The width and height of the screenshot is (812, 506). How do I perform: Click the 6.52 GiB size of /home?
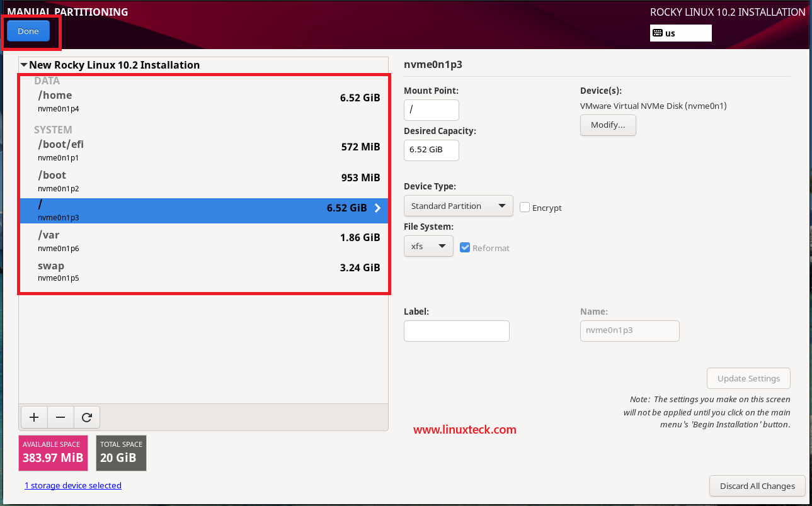point(360,98)
